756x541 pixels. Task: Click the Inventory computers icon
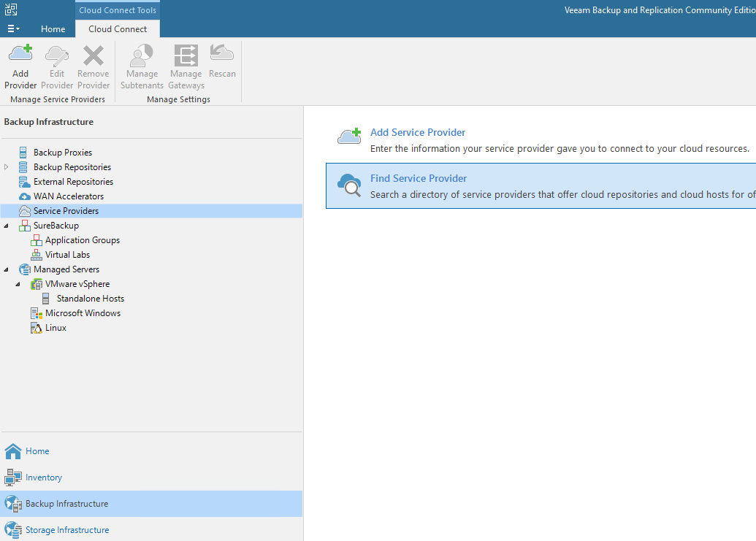point(13,477)
